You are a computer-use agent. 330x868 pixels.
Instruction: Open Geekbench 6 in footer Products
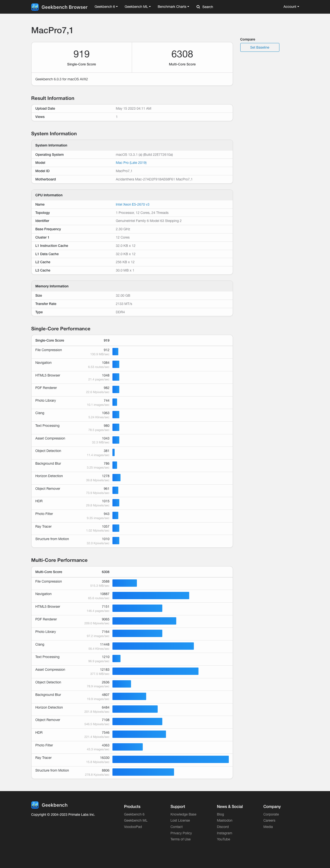[x=134, y=814]
